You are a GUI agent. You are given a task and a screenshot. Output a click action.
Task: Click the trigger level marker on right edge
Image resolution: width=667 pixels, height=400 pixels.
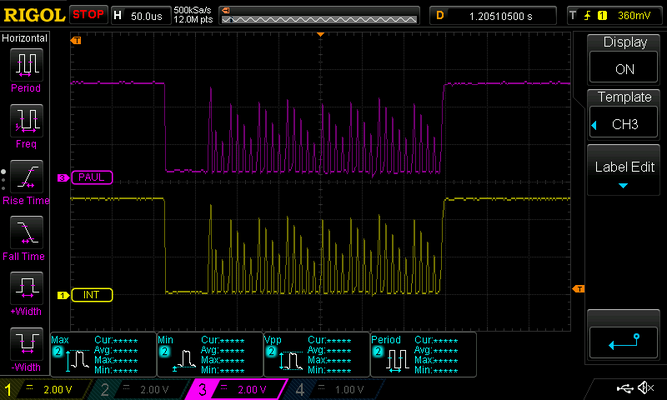577,289
